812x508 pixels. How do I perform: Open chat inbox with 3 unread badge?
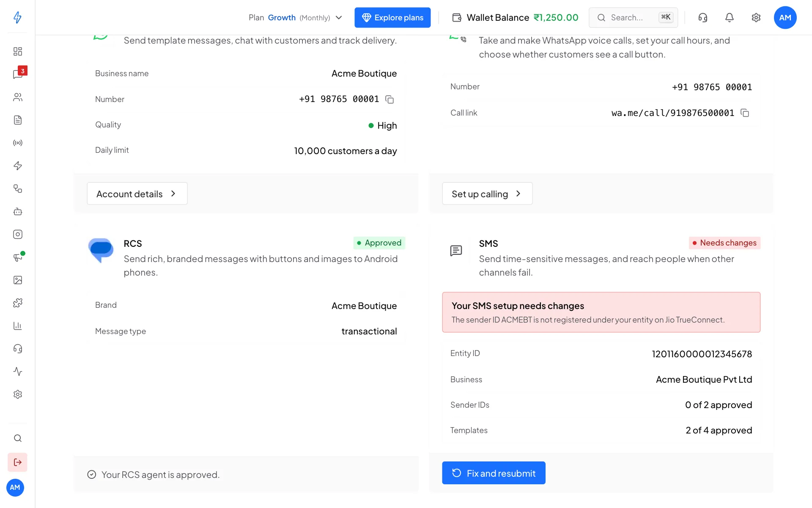point(17,74)
